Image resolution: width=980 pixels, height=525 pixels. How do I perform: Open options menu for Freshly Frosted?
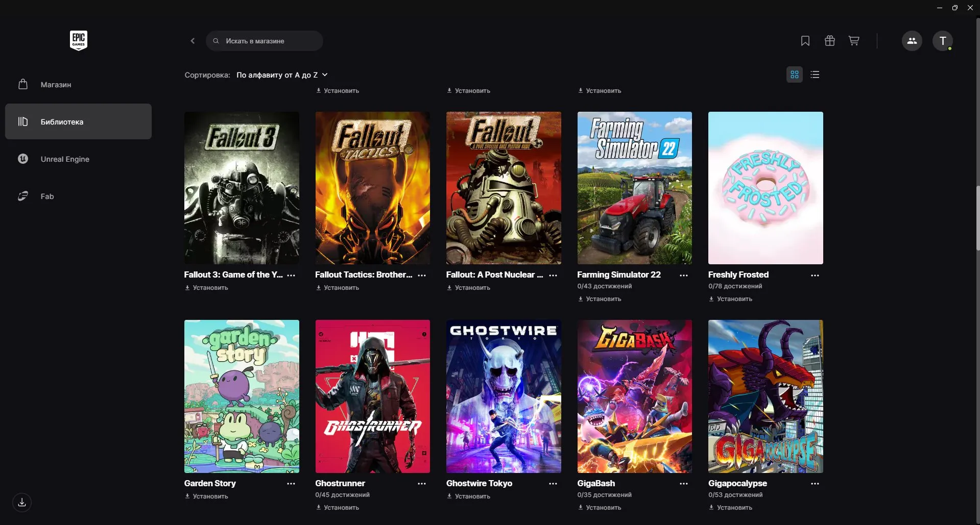(815, 275)
